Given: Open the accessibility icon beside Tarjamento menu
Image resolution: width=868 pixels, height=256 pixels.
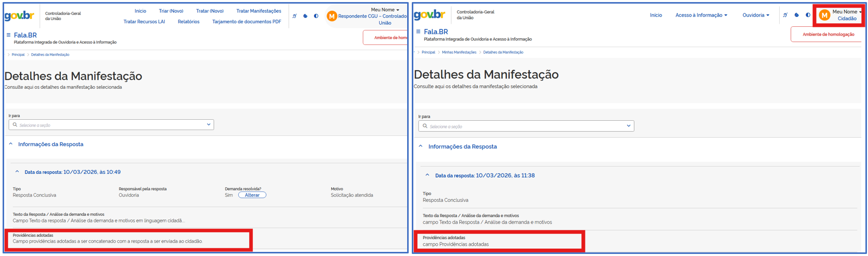Looking at the screenshot, I should coord(295,16).
